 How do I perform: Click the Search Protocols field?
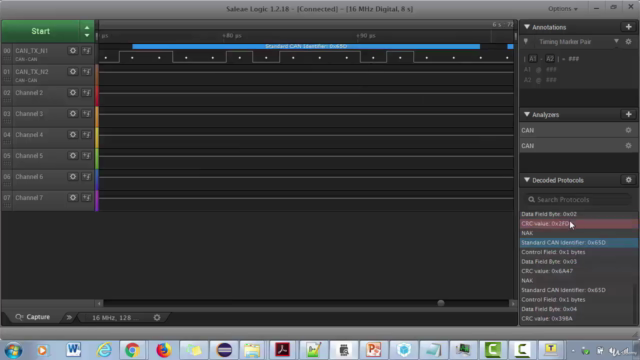[x=577, y=200]
